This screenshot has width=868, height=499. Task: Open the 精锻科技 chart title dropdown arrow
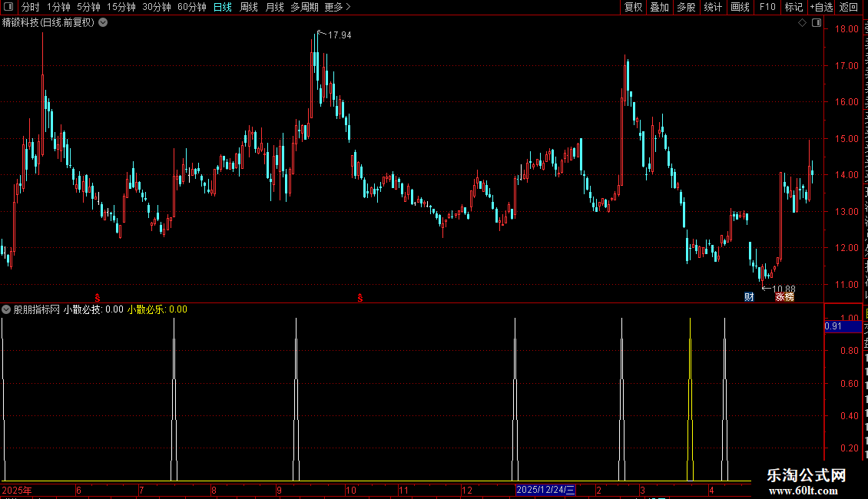point(103,23)
